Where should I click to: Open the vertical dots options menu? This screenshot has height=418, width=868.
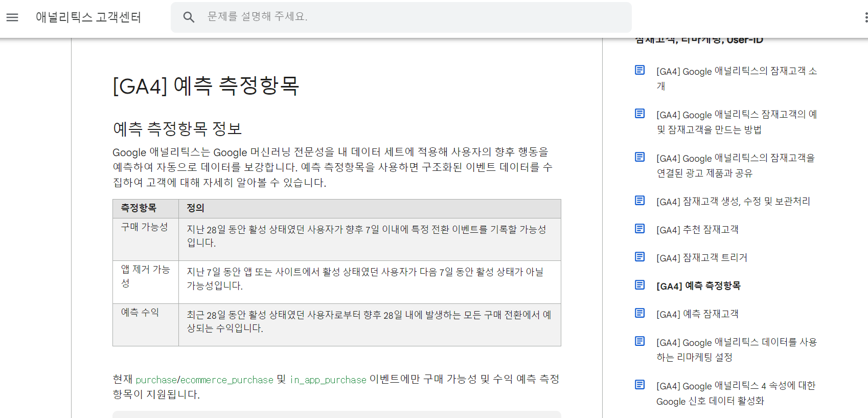[x=865, y=17]
